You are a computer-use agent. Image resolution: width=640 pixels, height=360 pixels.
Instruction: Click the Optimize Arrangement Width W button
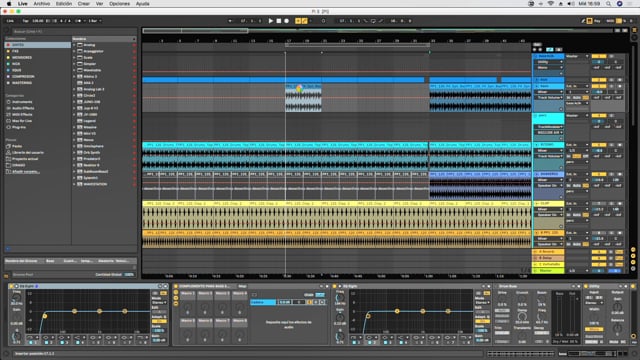point(624,31)
